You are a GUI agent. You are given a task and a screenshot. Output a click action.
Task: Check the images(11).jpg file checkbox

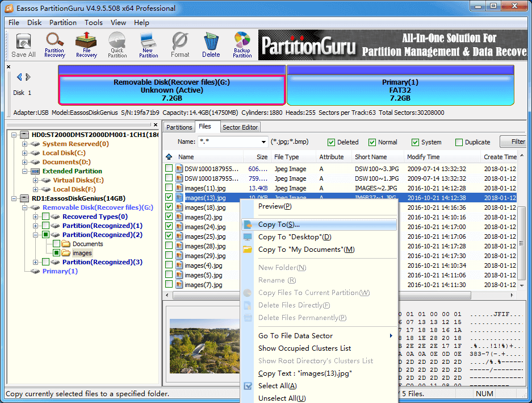click(x=169, y=188)
